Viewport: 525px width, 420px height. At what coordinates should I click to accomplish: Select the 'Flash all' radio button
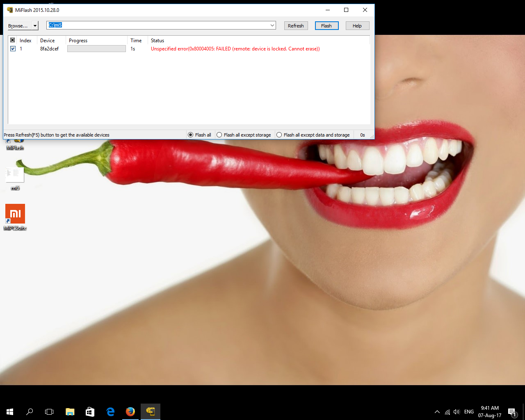click(190, 135)
